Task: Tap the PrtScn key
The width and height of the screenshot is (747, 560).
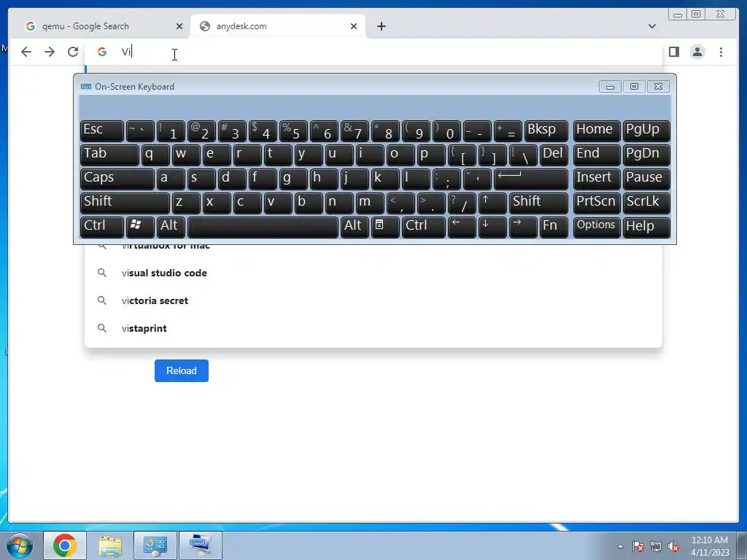Action: click(597, 203)
